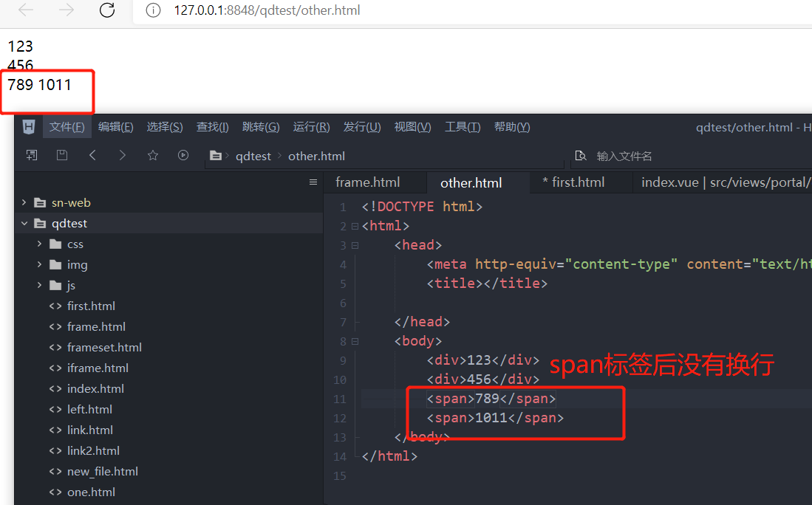Image resolution: width=812 pixels, height=505 pixels.
Task: Open index.html in the file tree
Action: 96,389
